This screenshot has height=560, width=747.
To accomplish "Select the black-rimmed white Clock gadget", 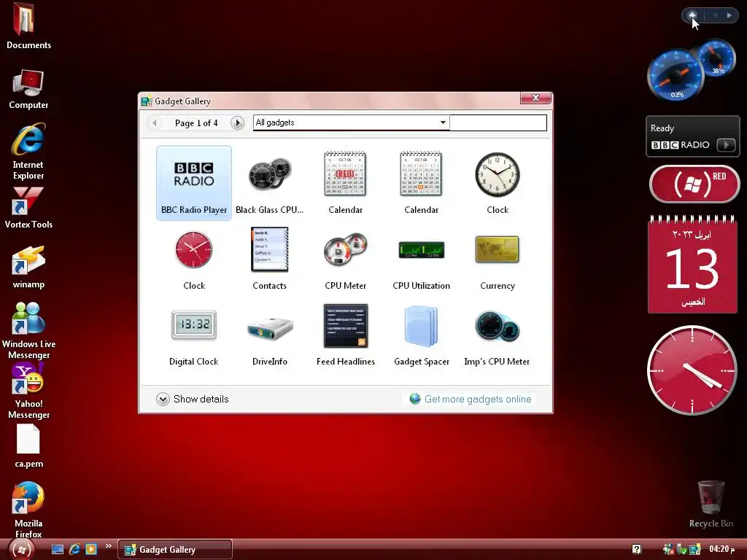I will (x=498, y=183).
